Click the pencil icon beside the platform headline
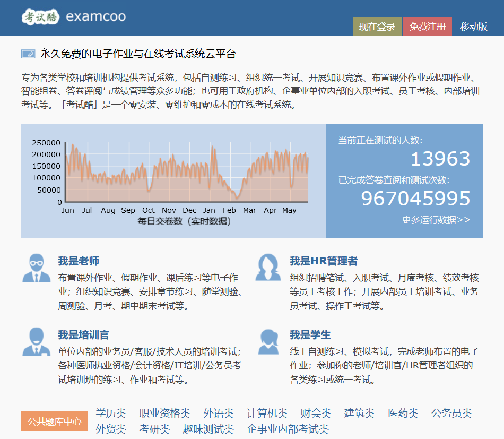Viewport: 504px width, 439px height. [x=28, y=54]
